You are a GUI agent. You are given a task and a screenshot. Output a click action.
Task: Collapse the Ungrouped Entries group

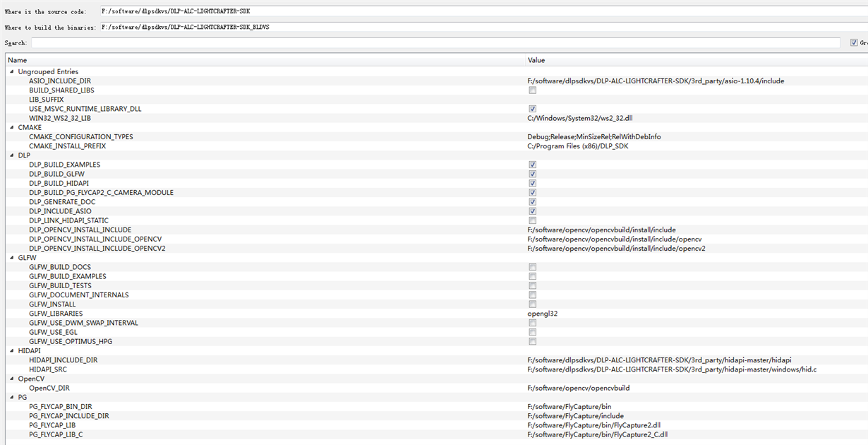(11, 72)
